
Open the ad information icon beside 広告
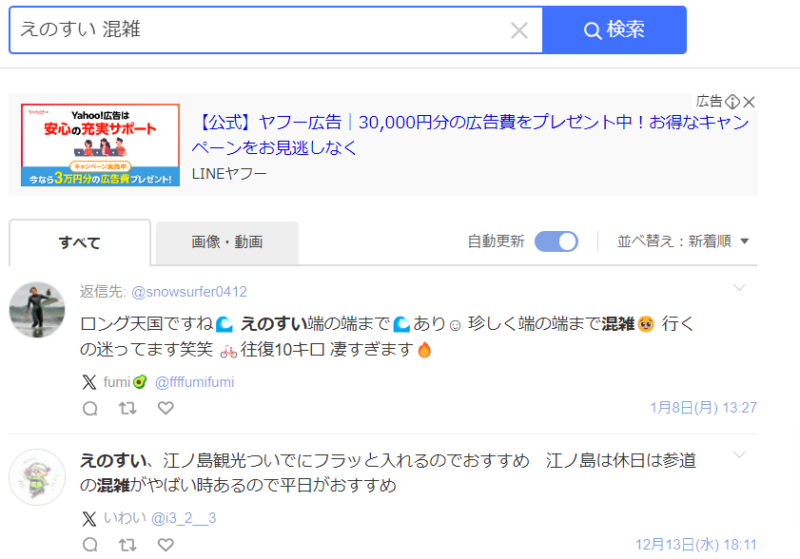[732, 102]
